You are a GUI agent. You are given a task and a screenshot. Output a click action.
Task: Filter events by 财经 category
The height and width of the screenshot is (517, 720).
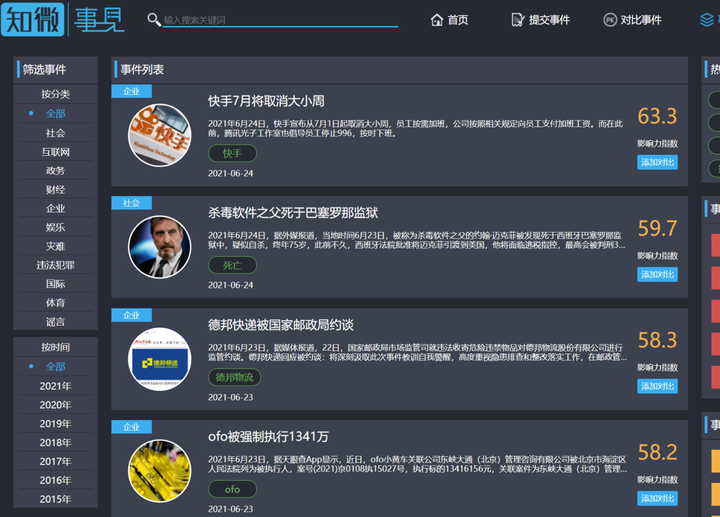click(x=56, y=189)
